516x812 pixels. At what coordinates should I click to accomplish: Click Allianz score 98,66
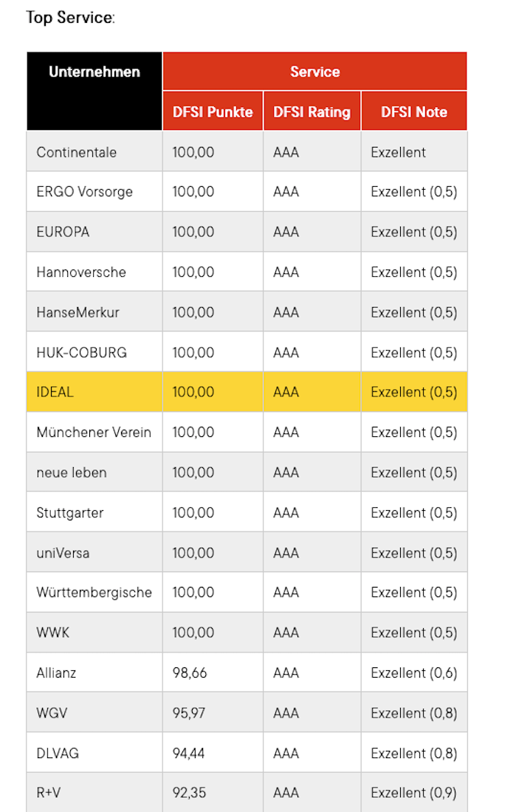(x=190, y=673)
